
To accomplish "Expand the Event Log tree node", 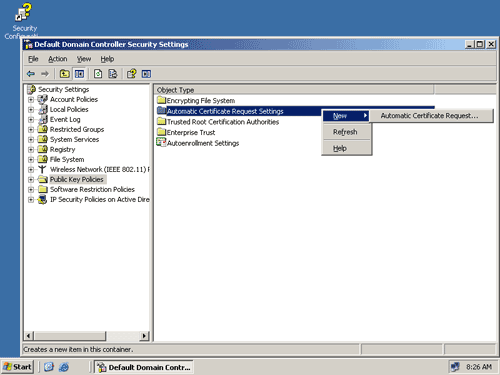I will (x=31, y=120).
